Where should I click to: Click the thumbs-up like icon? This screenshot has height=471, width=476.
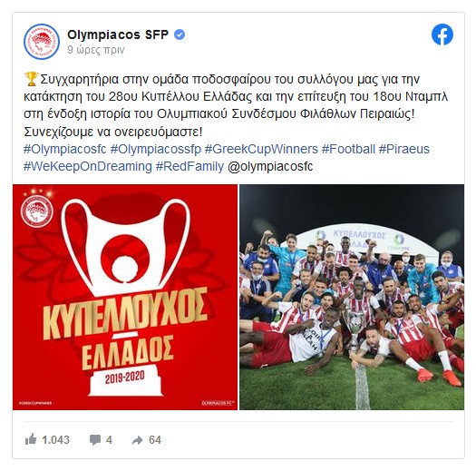coord(31,439)
